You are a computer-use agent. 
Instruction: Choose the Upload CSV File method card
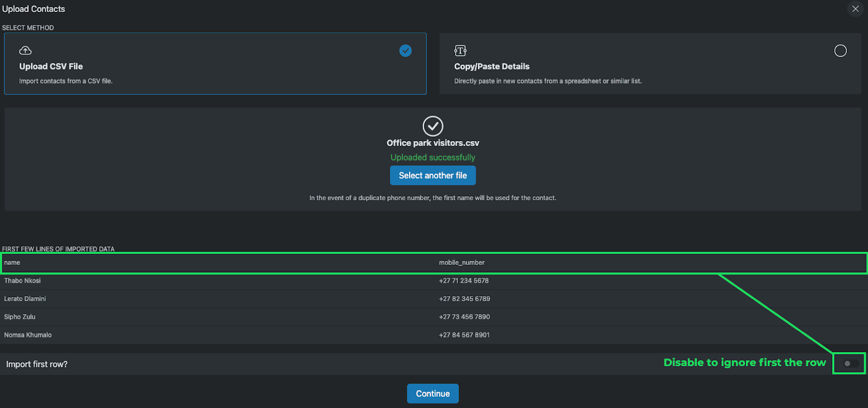click(x=215, y=63)
